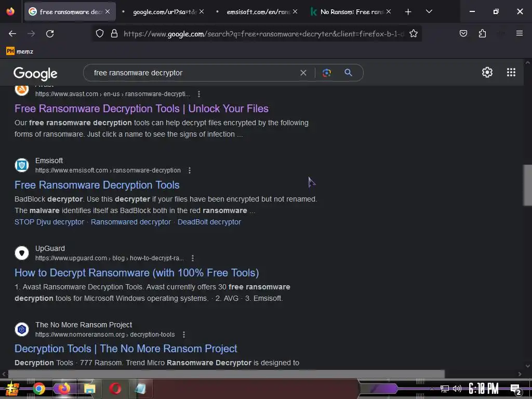Switch to the free ransomware Google tab
This screenshot has height=399, width=532.
click(x=70, y=11)
